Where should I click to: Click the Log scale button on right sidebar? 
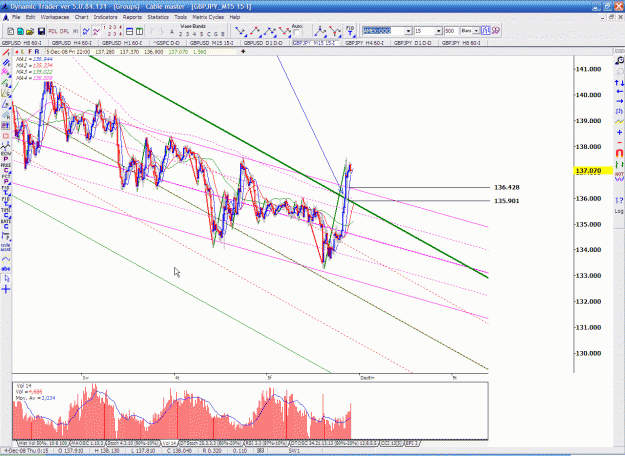619,211
